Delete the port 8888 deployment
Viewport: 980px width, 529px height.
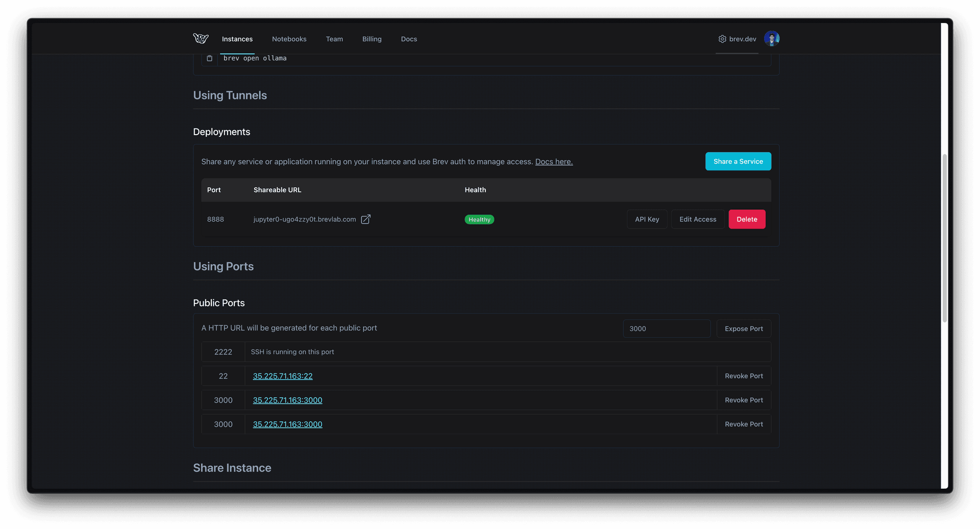click(x=746, y=219)
